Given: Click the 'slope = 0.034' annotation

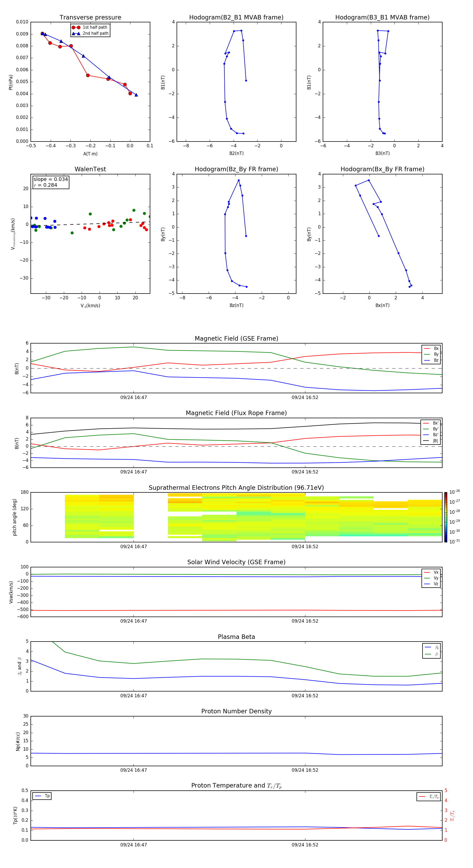Looking at the screenshot, I should pos(50,179).
